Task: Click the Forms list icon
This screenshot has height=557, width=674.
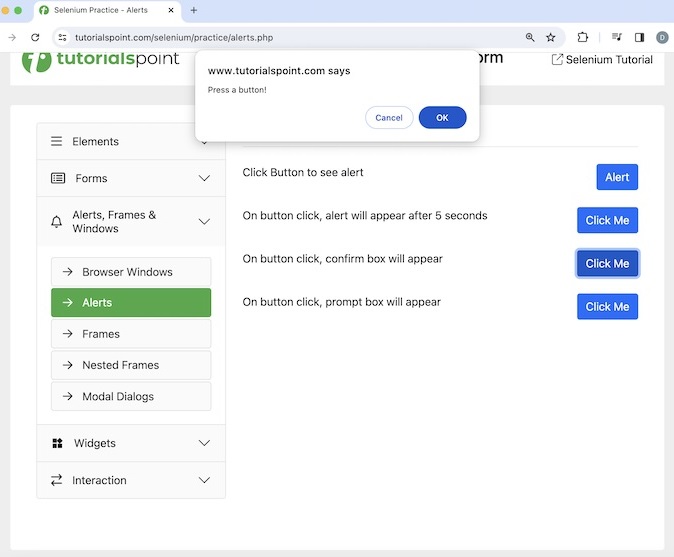Action: 58,178
